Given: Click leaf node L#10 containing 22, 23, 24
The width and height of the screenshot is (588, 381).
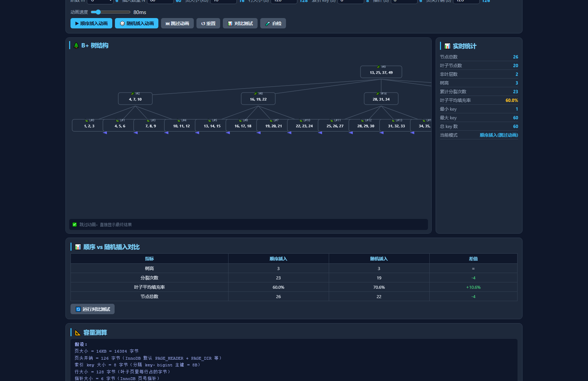Looking at the screenshot, I should click(x=304, y=125).
